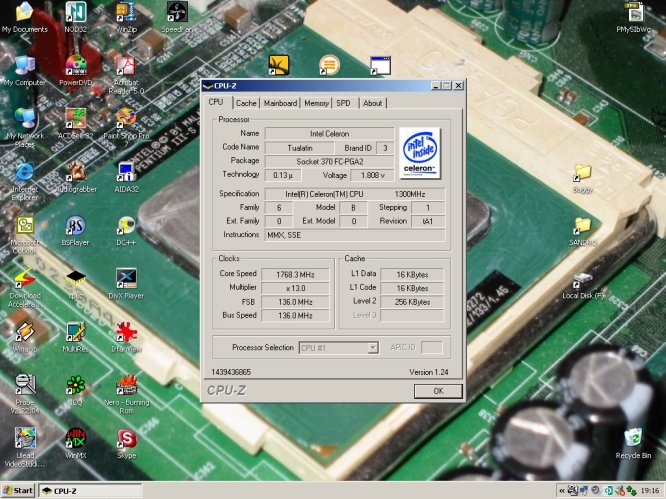Click the APIC ID field

tap(432, 347)
